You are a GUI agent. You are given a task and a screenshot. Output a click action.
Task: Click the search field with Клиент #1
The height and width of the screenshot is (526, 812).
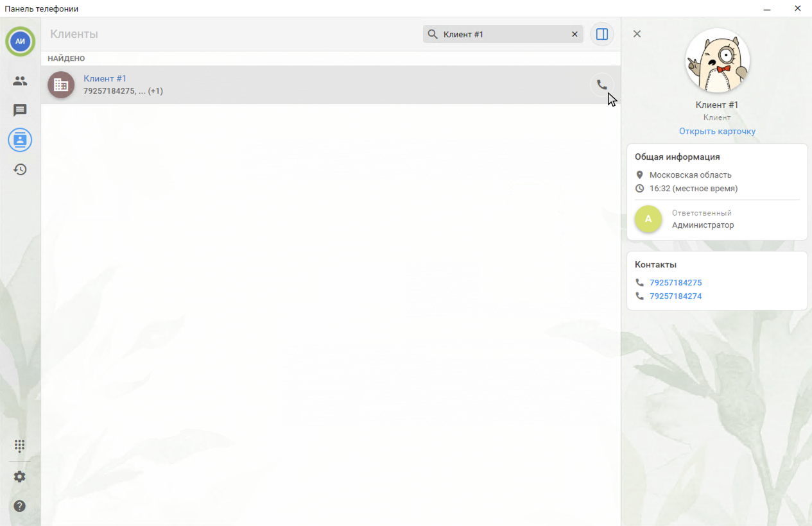pyautogui.click(x=501, y=35)
